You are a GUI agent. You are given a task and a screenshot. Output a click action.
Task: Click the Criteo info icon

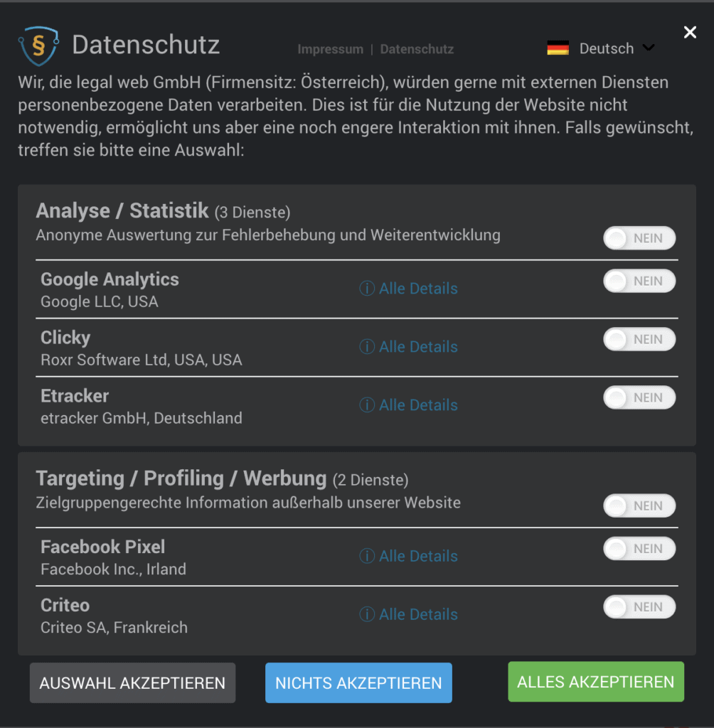click(x=367, y=614)
